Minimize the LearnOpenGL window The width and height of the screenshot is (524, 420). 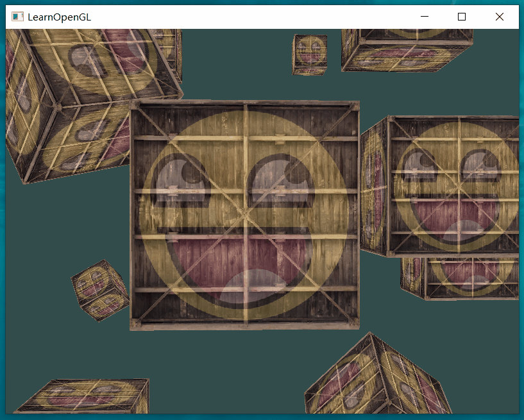423,17
